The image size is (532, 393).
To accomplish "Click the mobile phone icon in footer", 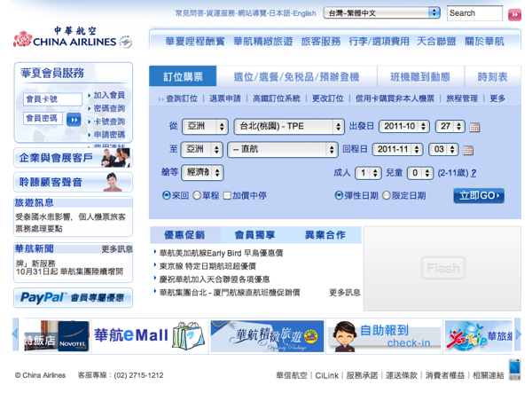I will point(514,369).
